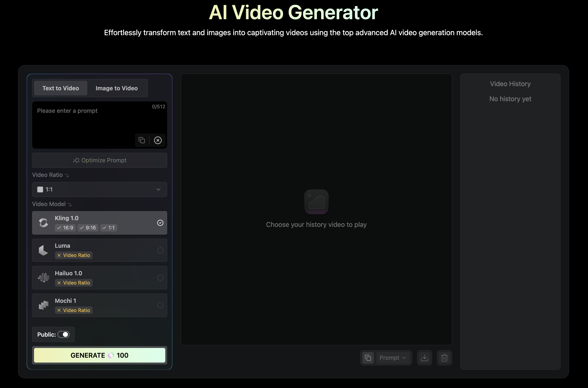Click the Luma model logo icon
The image size is (588, 388).
coord(44,250)
